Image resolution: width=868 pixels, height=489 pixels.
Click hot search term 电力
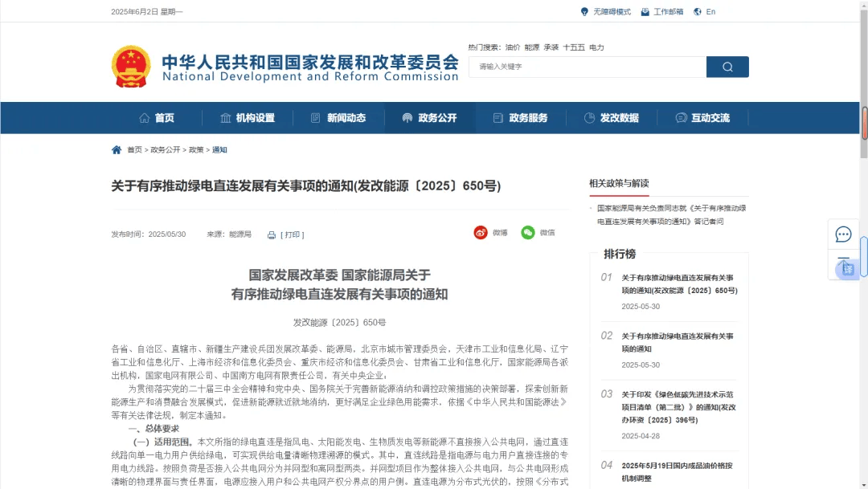click(x=596, y=47)
